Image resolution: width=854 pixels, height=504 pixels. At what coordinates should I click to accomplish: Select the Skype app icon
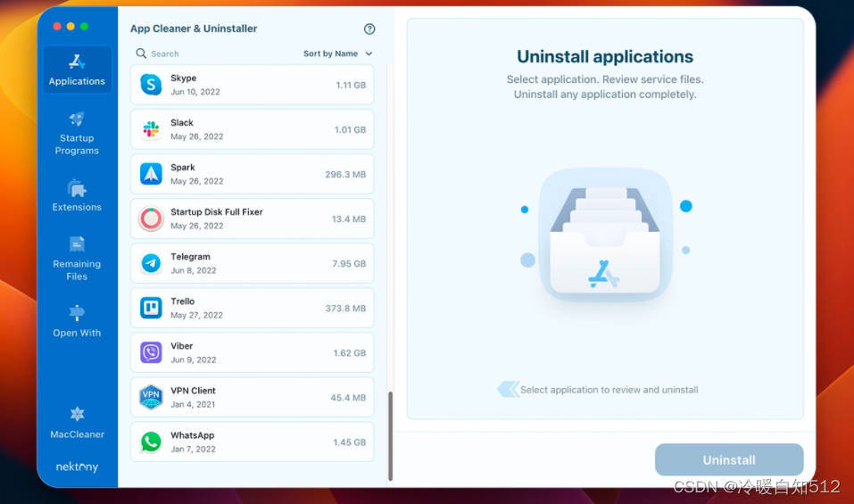(x=151, y=85)
